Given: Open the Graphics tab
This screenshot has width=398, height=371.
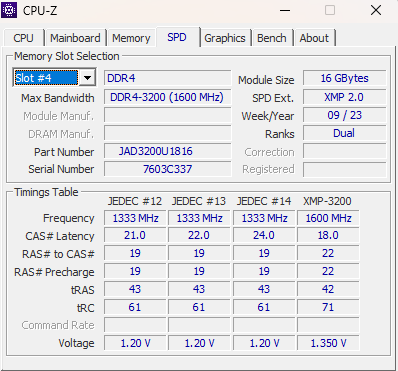Looking at the screenshot, I should [x=225, y=38].
